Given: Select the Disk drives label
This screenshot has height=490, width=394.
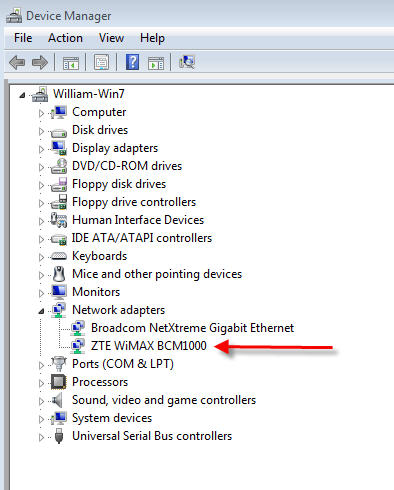Looking at the screenshot, I should pos(100,130).
